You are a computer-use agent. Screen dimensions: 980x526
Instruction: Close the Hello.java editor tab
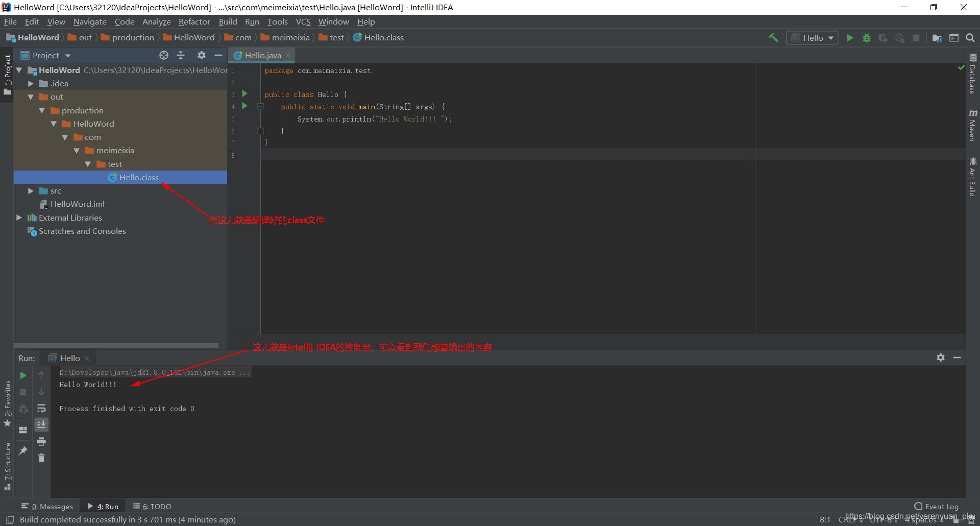pos(288,55)
